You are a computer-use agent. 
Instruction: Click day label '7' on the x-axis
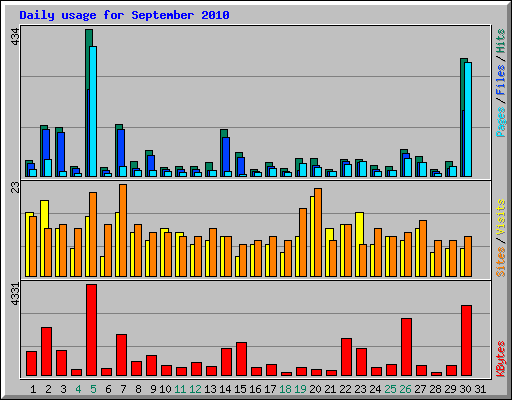pyautogui.click(x=123, y=389)
